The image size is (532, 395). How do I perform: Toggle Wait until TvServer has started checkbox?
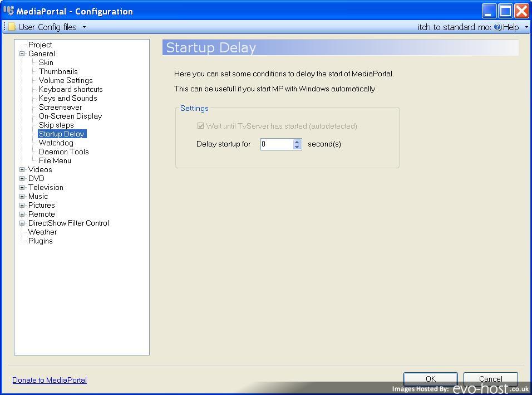click(200, 126)
